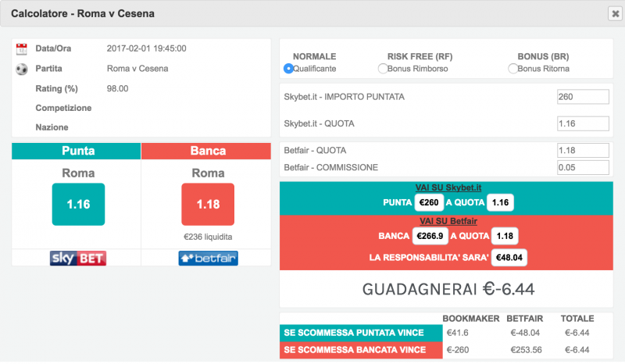Click the €260 punta stake value
This screenshot has height=364, width=625.
pos(430,203)
